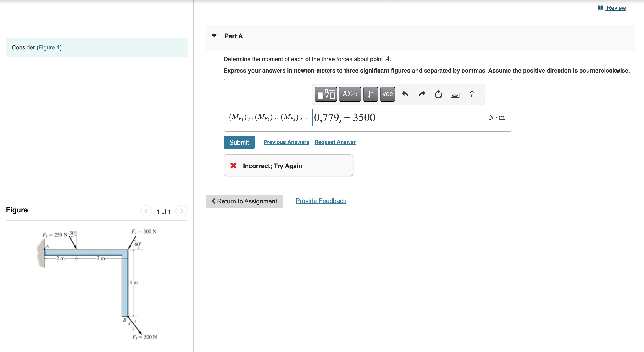Click the help question mark icon
The image size is (644, 352).
coord(471,94)
